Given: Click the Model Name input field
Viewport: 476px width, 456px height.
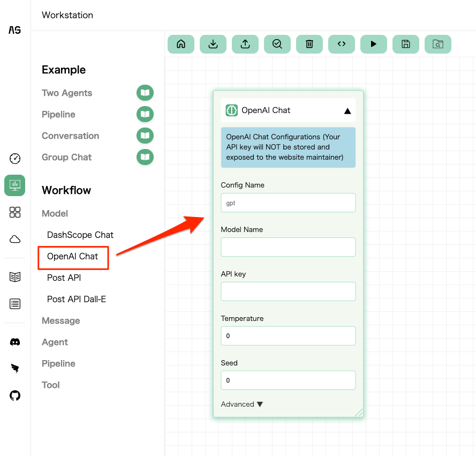Looking at the screenshot, I should point(288,247).
